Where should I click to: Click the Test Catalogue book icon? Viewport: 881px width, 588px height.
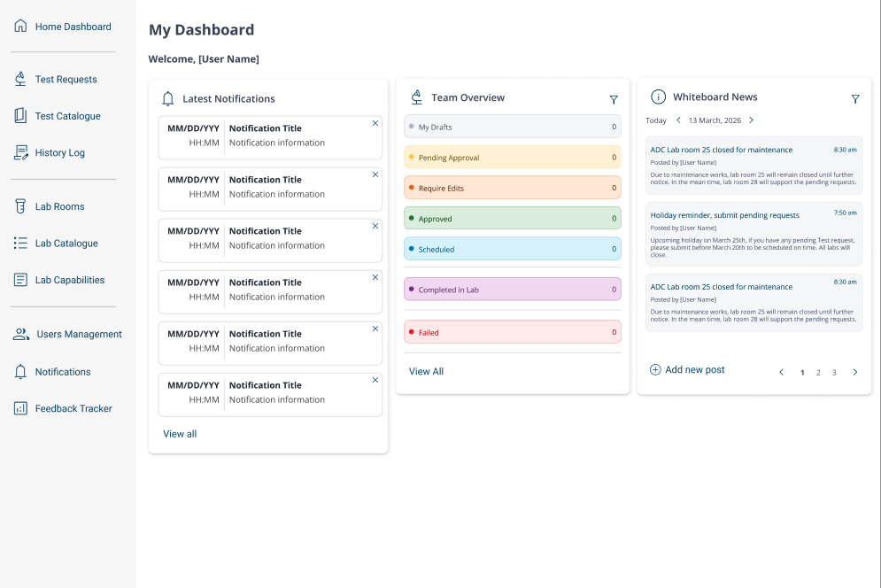20,115
